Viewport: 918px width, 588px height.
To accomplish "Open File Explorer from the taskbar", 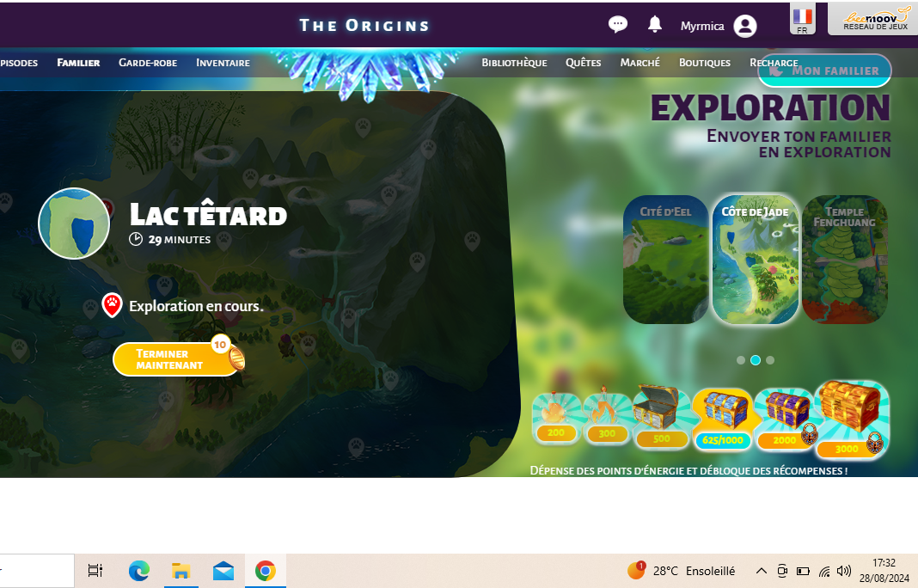I will tap(181, 571).
